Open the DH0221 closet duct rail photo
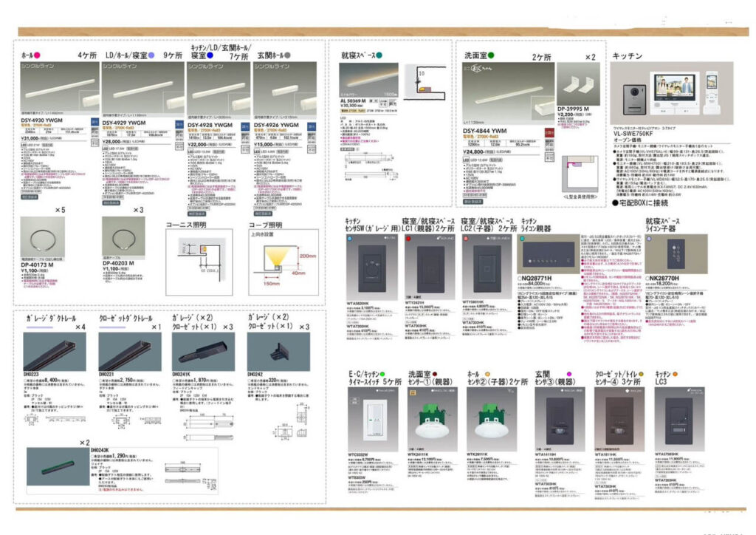The width and height of the screenshot is (756, 535). (130, 352)
